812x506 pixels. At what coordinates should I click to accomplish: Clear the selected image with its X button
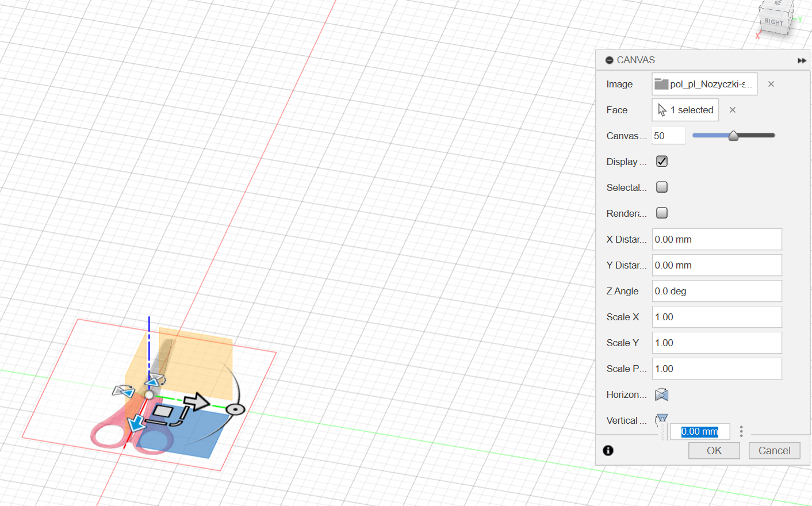click(x=771, y=84)
